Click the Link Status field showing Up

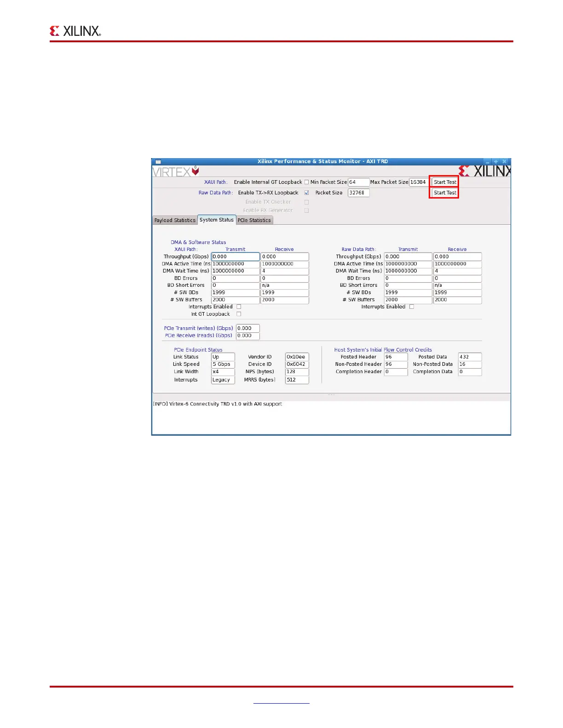point(223,357)
